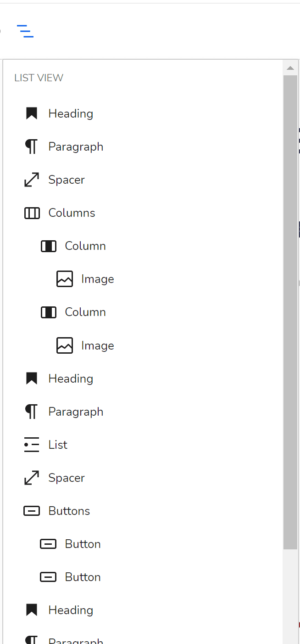Image resolution: width=300 pixels, height=644 pixels.
Task: Select the second Spacer block
Action: point(67,478)
